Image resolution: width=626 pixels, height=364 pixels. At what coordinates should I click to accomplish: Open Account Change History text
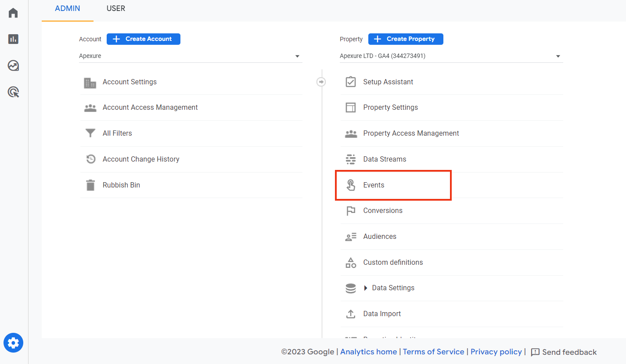[x=141, y=159]
